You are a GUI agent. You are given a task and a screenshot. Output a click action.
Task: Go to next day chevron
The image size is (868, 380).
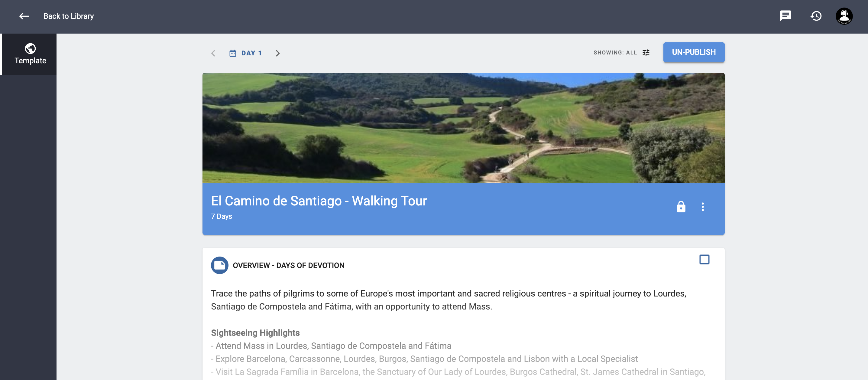click(x=278, y=53)
